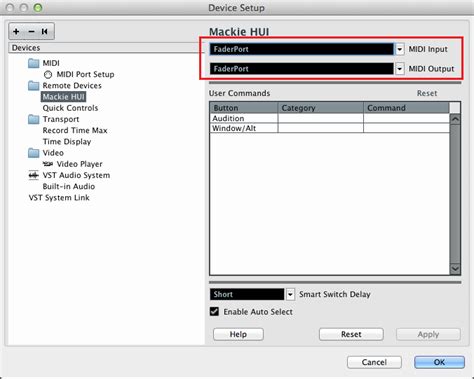
Task: Select Transport tree item
Action: point(61,119)
